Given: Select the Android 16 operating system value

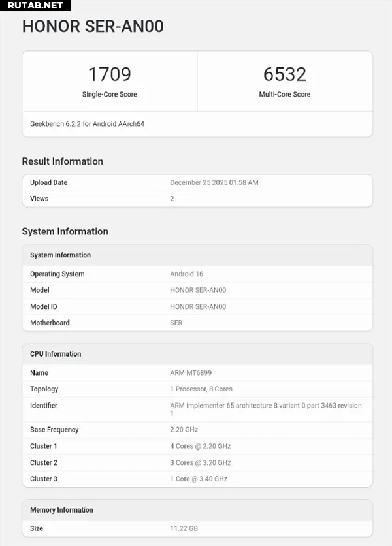Looking at the screenshot, I should click(x=186, y=274).
